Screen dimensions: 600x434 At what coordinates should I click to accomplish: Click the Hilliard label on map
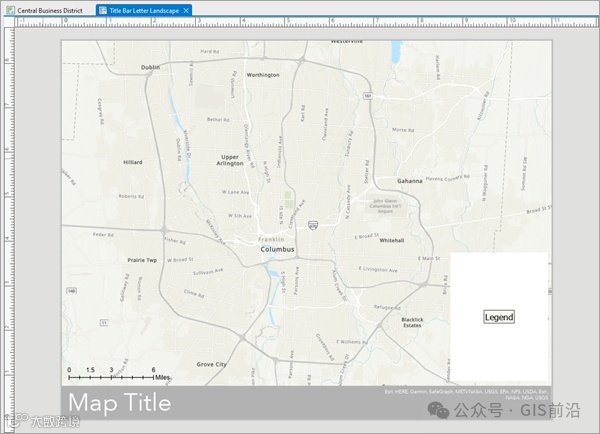[x=133, y=162]
